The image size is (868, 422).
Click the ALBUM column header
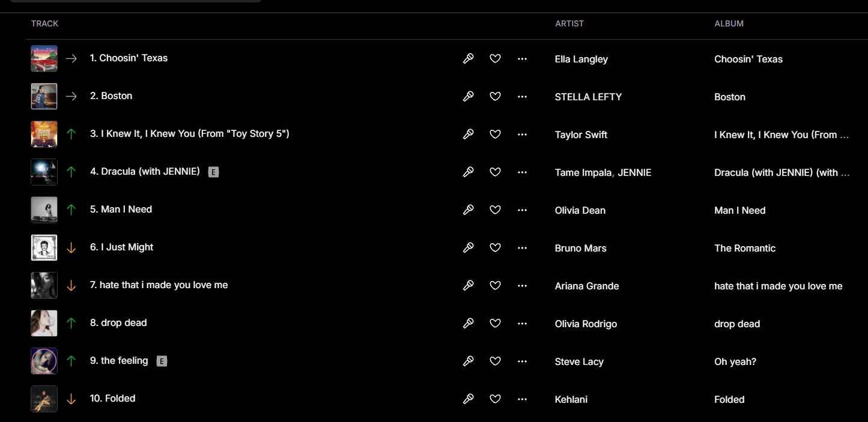[729, 23]
